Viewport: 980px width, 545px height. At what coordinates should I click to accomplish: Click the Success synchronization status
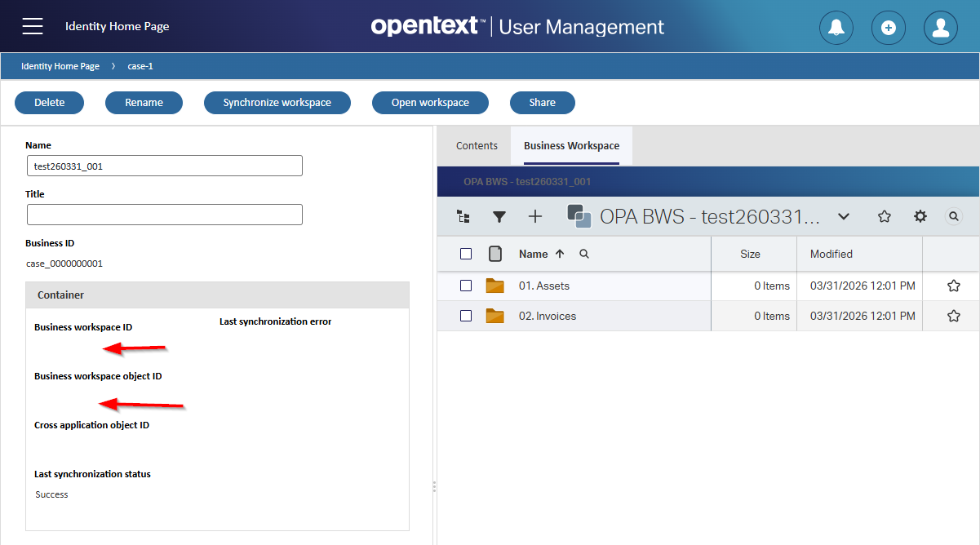pos(52,494)
